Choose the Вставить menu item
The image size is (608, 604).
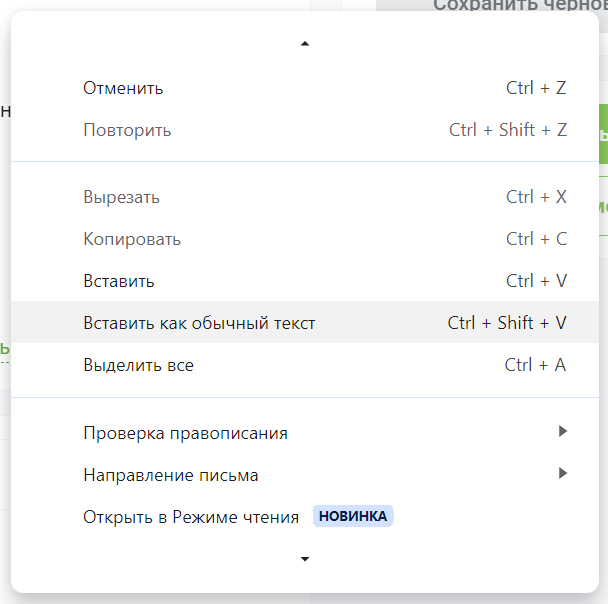tap(119, 281)
